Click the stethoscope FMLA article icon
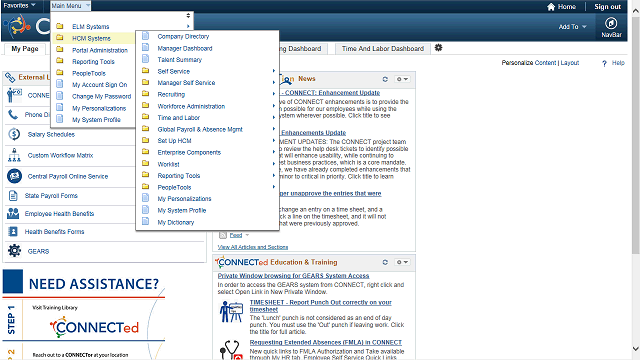This screenshot has width=640, height=360. (231, 350)
